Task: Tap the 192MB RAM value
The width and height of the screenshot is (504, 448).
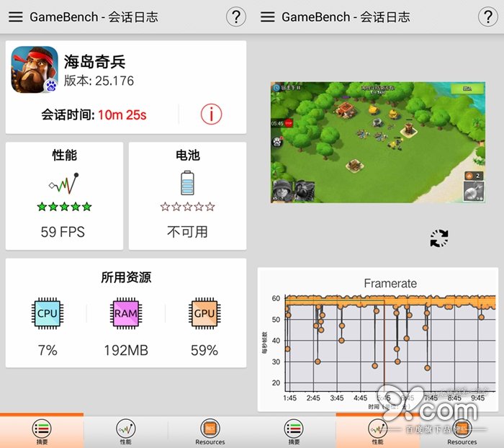Action: coord(126,350)
